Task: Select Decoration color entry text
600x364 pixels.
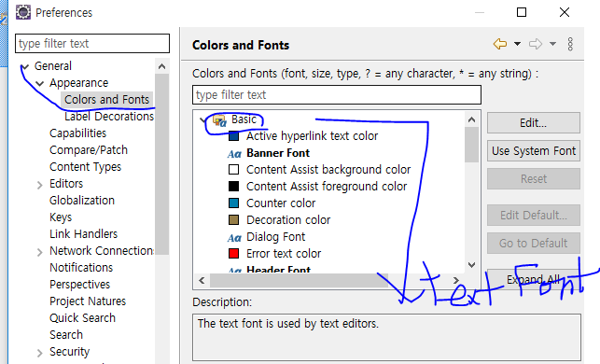Action: point(288,220)
